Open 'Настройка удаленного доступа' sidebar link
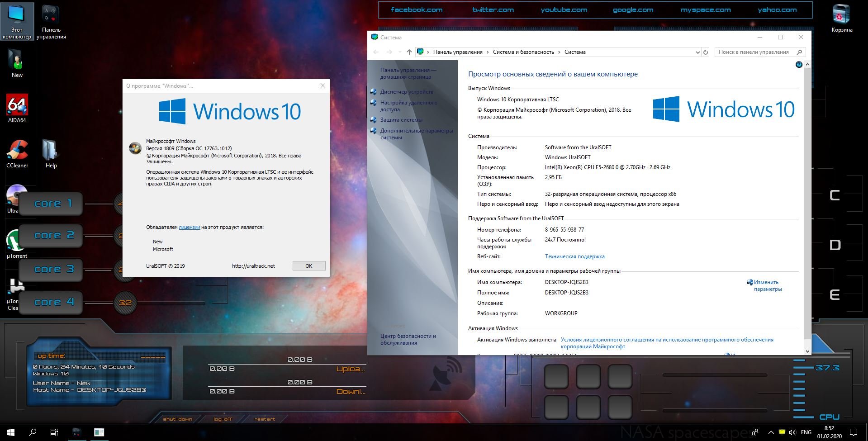 coord(408,106)
